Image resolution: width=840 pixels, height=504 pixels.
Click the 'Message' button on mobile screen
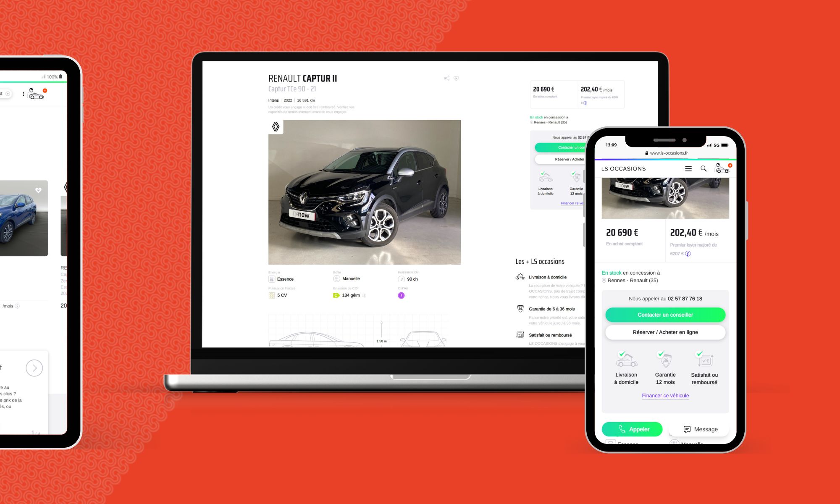(699, 429)
